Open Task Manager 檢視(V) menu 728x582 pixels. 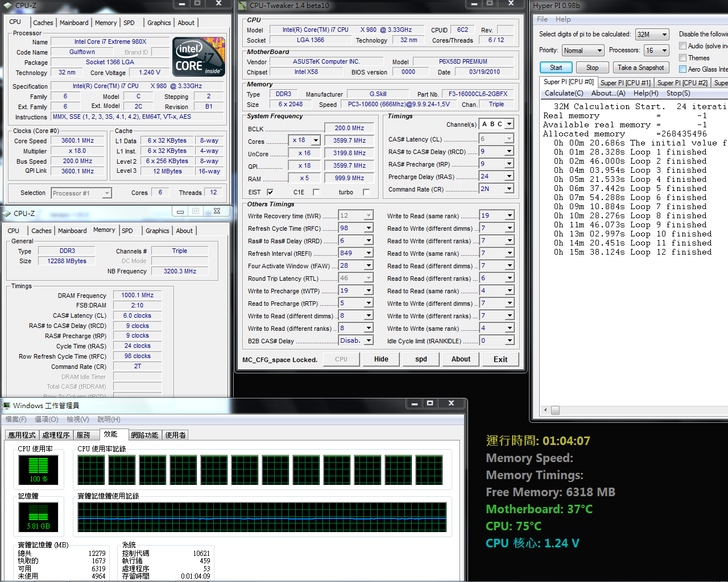pos(77,419)
